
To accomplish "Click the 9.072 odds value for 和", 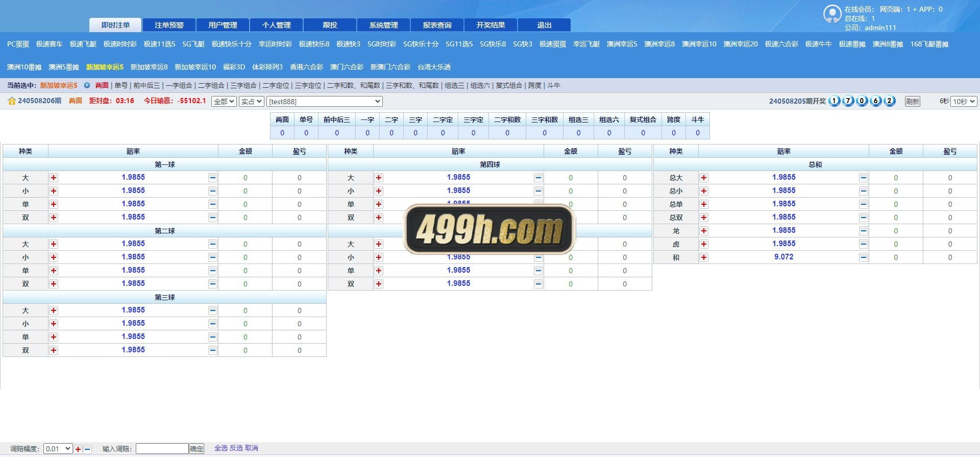I will click(783, 257).
